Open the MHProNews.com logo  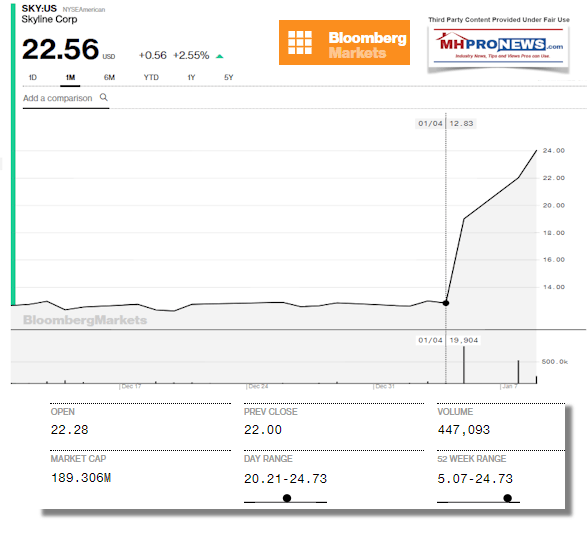[499, 47]
